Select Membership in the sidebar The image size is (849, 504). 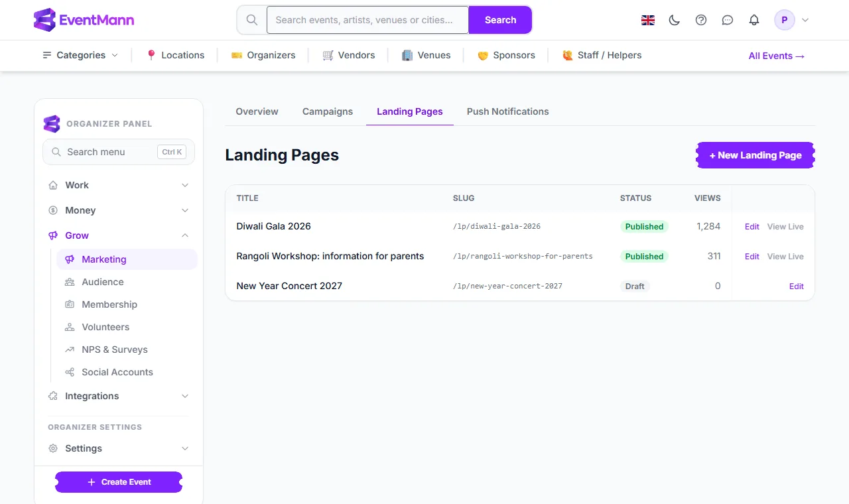[x=127, y=304]
